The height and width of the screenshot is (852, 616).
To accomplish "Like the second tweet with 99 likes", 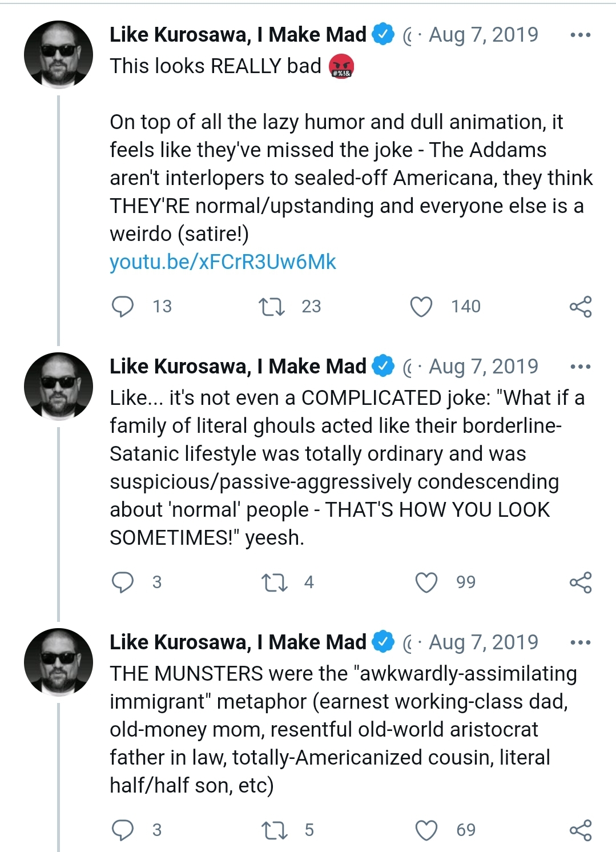I will pyautogui.click(x=426, y=582).
